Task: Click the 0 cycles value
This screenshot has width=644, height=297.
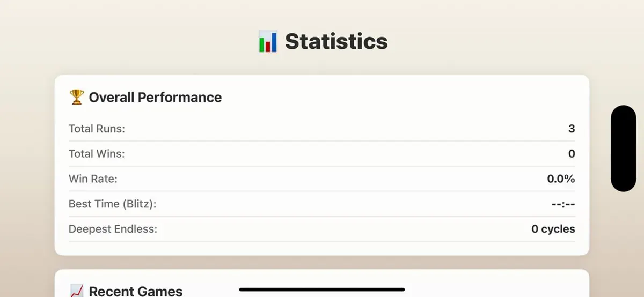Action: tap(553, 229)
